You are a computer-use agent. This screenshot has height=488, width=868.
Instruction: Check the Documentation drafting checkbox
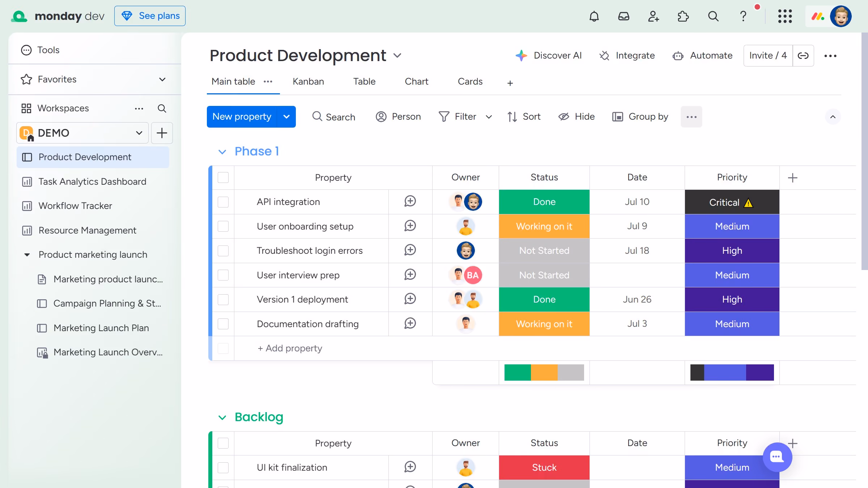223,324
